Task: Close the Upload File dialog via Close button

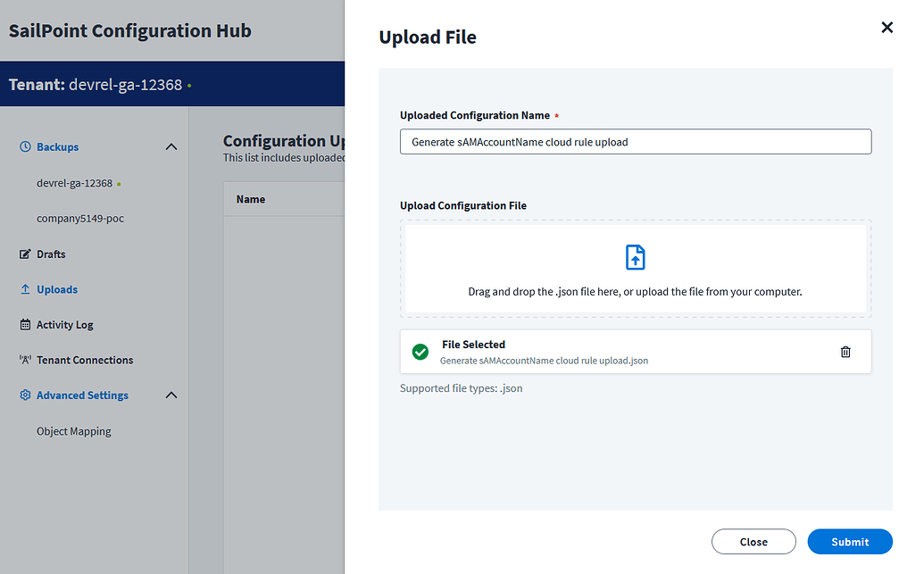Action: pos(753,541)
